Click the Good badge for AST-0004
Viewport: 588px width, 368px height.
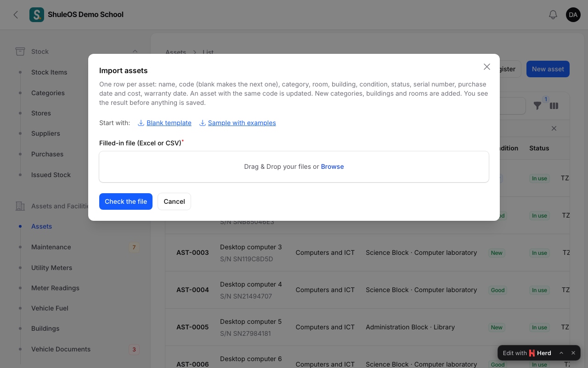[x=498, y=290]
